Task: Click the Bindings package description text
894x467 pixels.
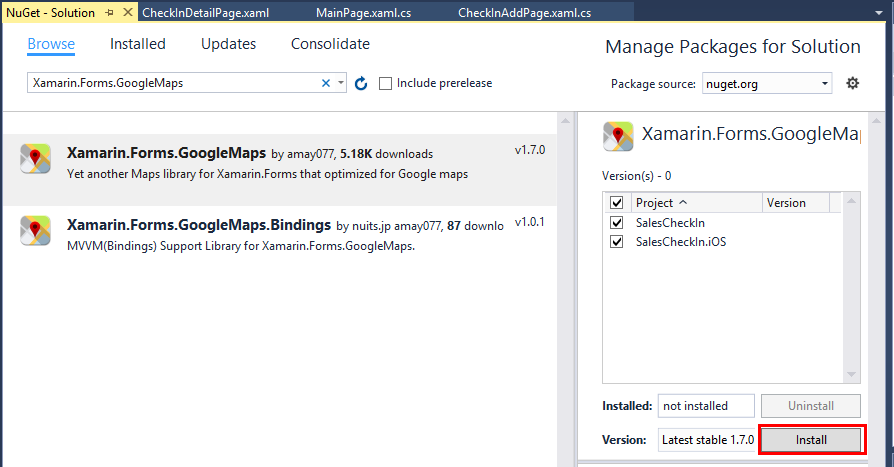Action: coord(241,246)
